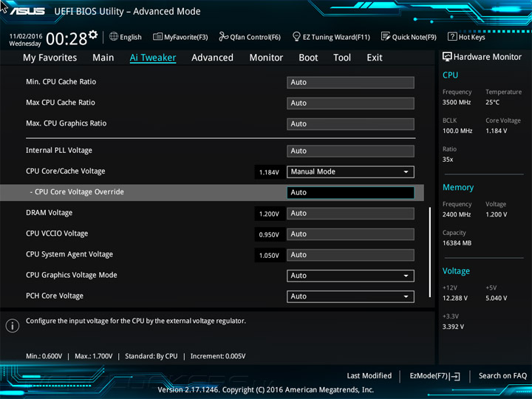This screenshot has width=532, height=399.
Task: Click the CPU Core Voltage Override field
Action: pyautogui.click(x=350, y=192)
